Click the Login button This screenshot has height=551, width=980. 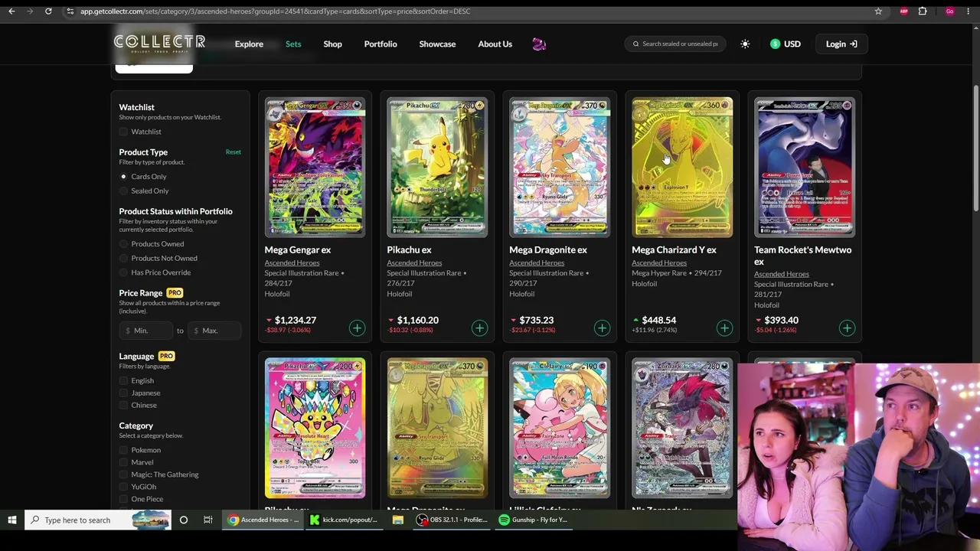tap(841, 44)
